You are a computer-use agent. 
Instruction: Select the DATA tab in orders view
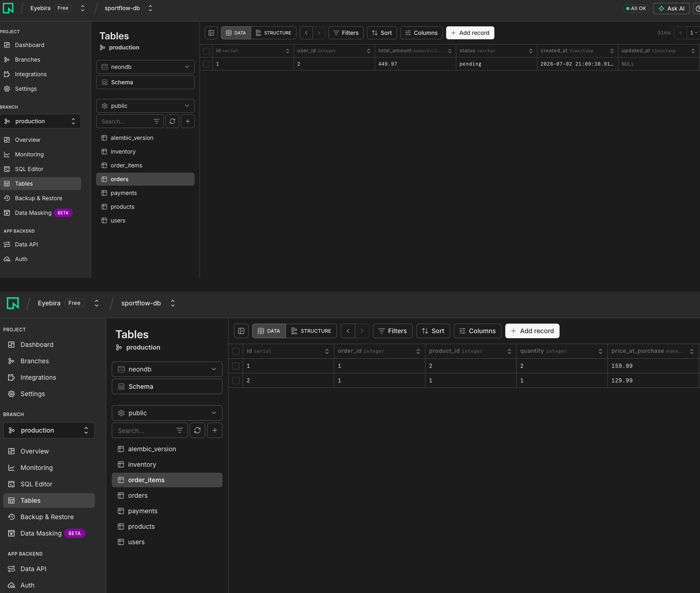click(236, 33)
